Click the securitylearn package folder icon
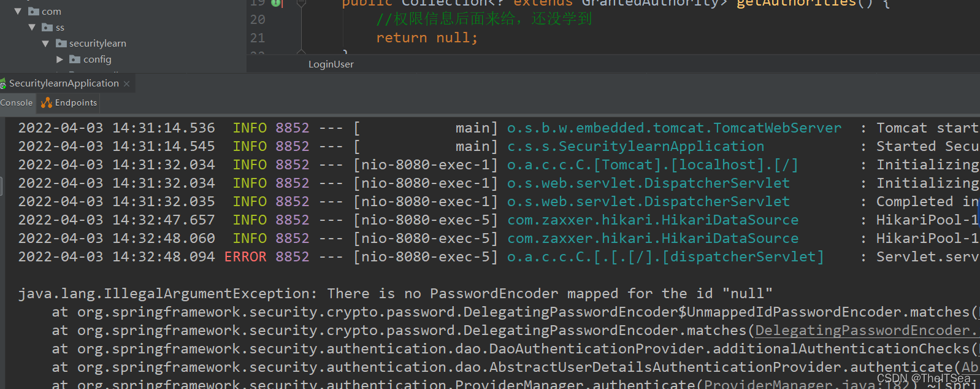980x389 pixels. 61,43
